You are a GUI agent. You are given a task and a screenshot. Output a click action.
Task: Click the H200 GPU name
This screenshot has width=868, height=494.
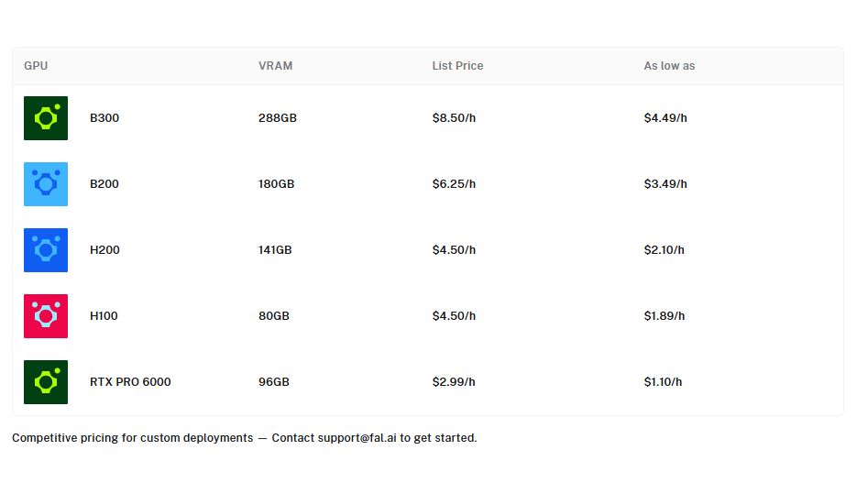click(104, 250)
